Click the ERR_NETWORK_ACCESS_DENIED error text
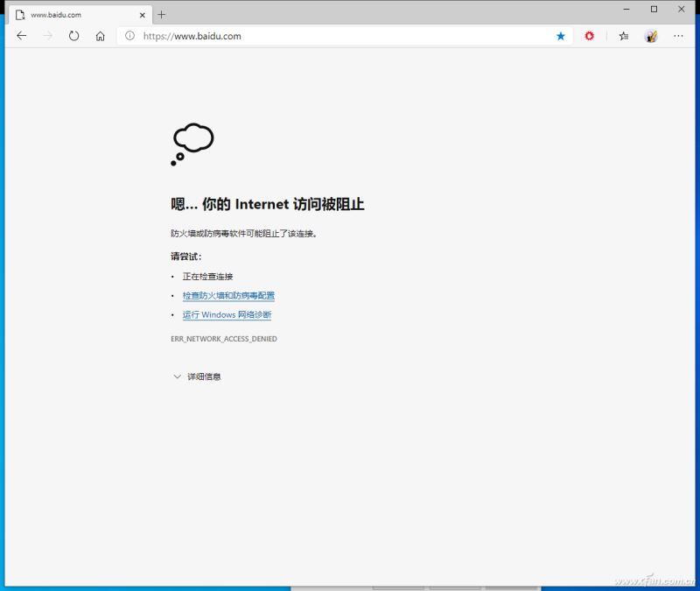700x591 pixels. click(x=224, y=339)
